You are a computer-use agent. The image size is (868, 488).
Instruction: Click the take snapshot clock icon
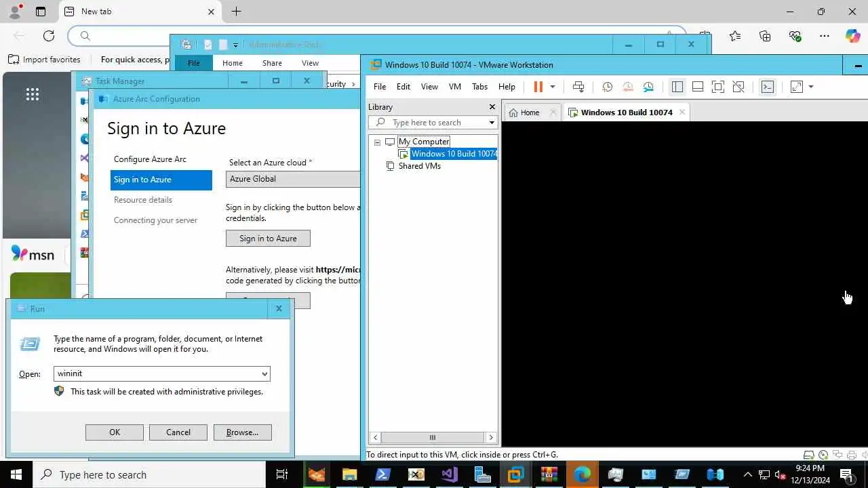click(608, 87)
